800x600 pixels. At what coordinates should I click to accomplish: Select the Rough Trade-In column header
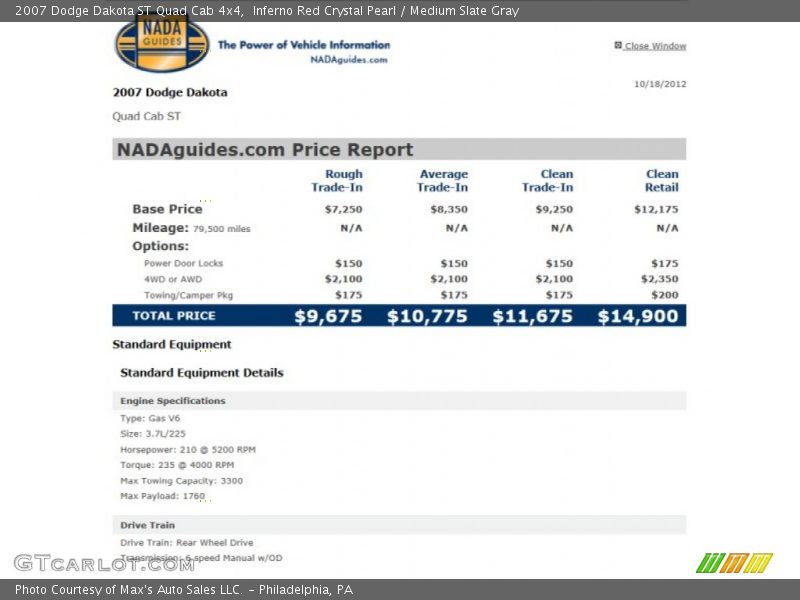pyautogui.click(x=337, y=181)
